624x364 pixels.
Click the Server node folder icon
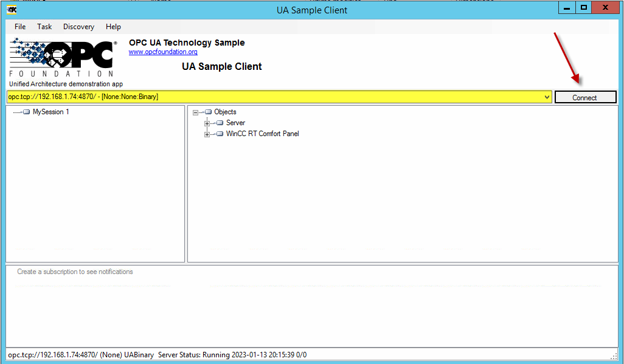pyautogui.click(x=220, y=123)
